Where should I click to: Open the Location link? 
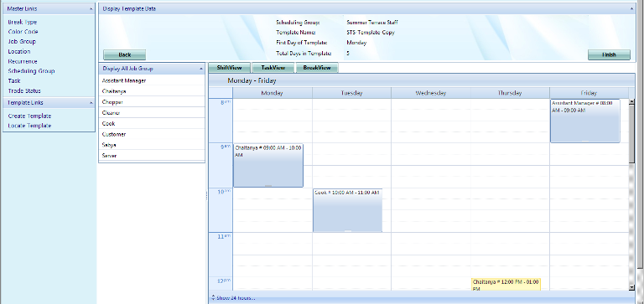pyautogui.click(x=19, y=51)
